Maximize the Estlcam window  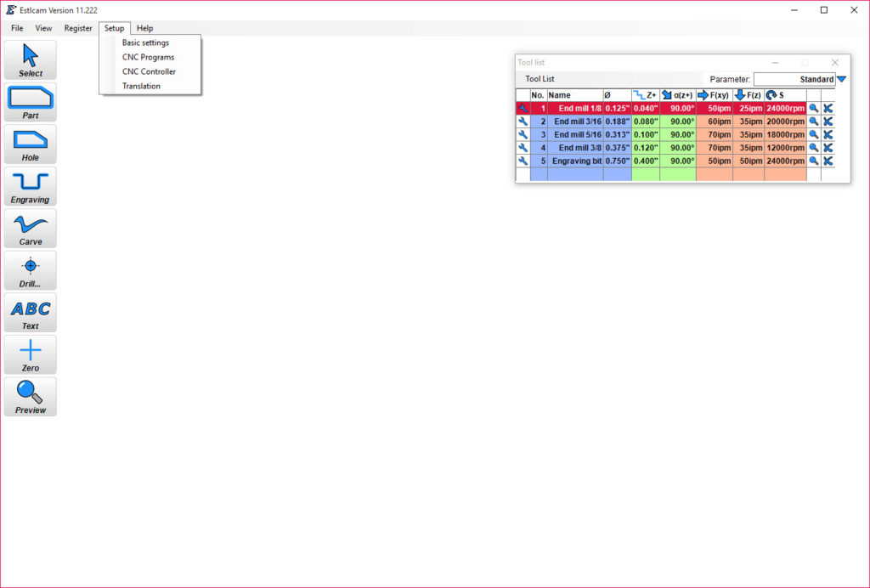pyautogui.click(x=824, y=10)
